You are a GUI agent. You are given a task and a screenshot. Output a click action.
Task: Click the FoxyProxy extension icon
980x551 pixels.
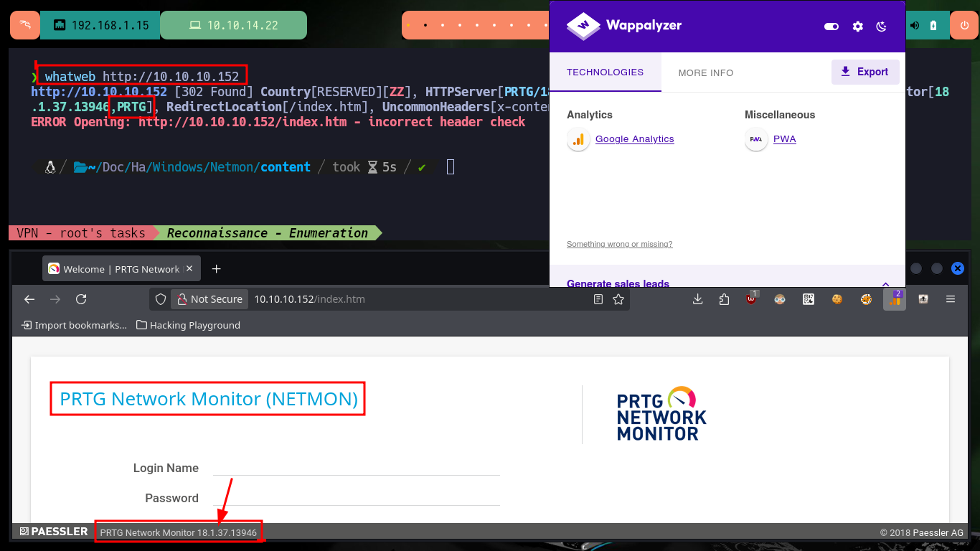(865, 299)
